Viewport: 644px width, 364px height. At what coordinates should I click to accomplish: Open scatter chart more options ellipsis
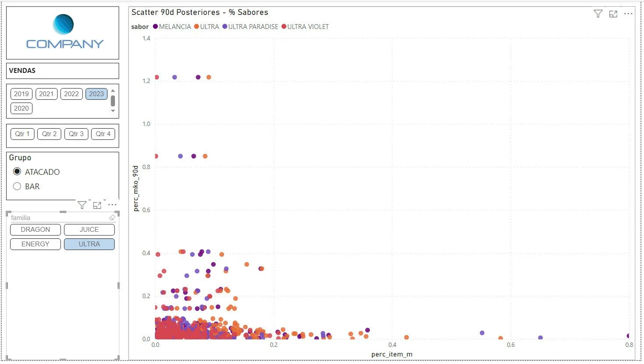(x=628, y=14)
